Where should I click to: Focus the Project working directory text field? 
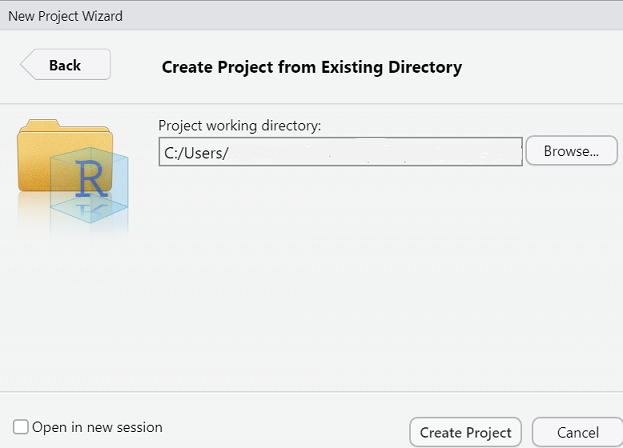pos(340,152)
